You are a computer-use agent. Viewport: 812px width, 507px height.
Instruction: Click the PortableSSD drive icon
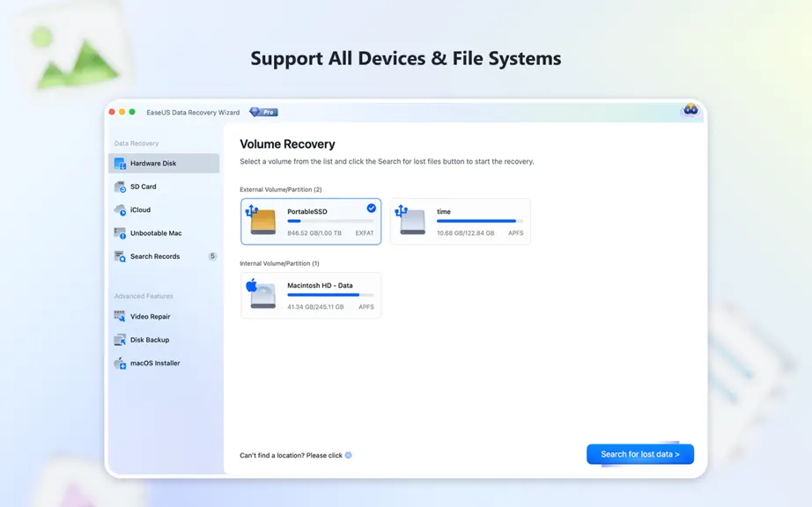coord(262,220)
